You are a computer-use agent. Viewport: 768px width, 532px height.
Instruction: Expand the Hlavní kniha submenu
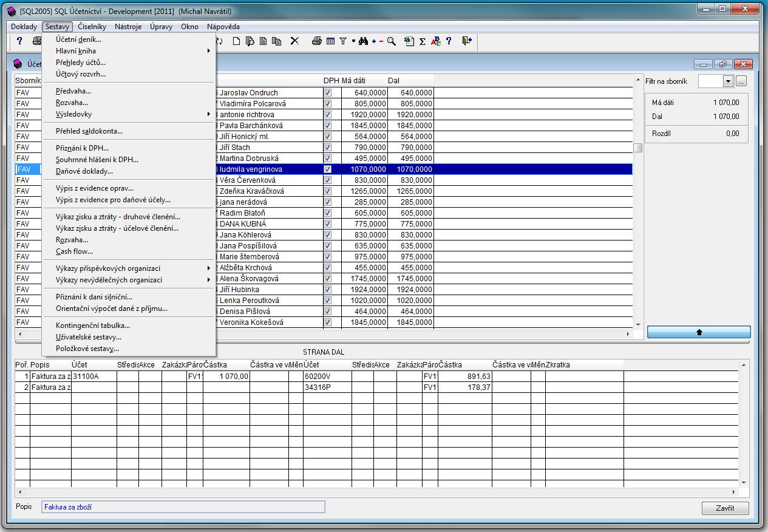point(129,51)
